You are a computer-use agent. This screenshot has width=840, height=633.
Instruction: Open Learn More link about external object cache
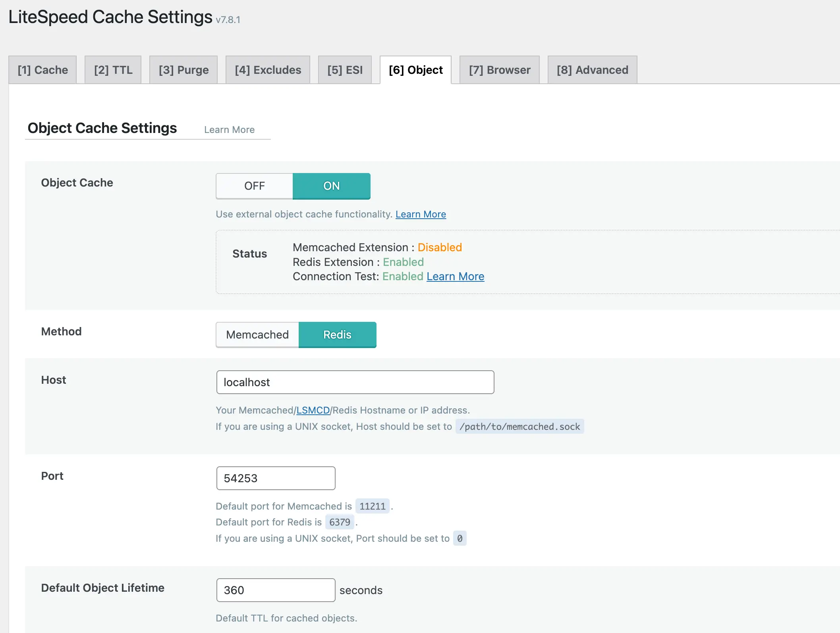click(x=421, y=214)
